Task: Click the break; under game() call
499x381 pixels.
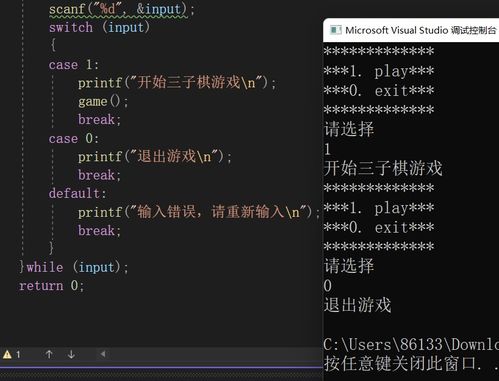Action: click(99, 119)
